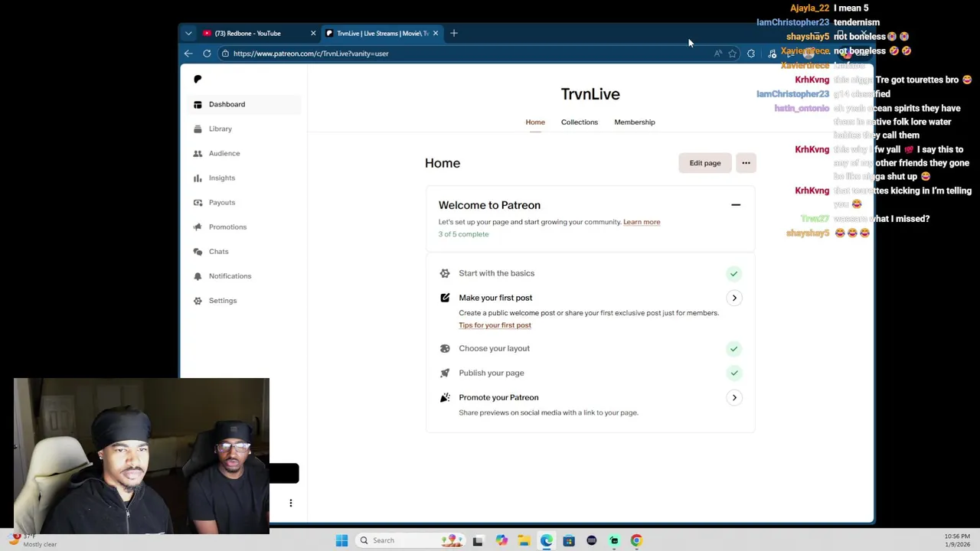Click the TrvnLive page title
Image resolution: width=980 pixels, height=551 pixels.
point(590,94)
